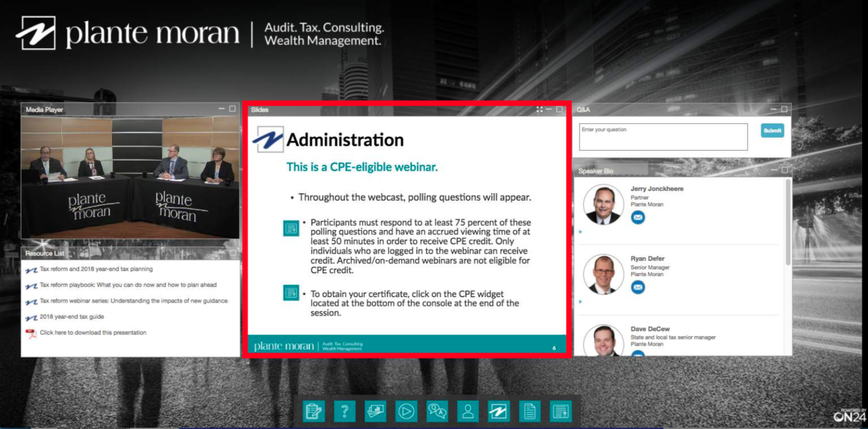Open the Speaker Bio person widget in the dock
The height and width of the screenshot is (429, 868).
coord(468,411)
